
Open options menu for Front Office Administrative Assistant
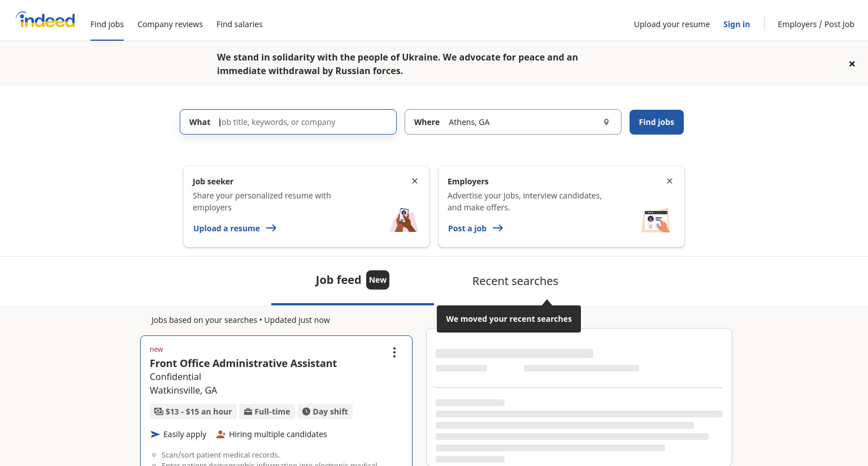point(394,352)
